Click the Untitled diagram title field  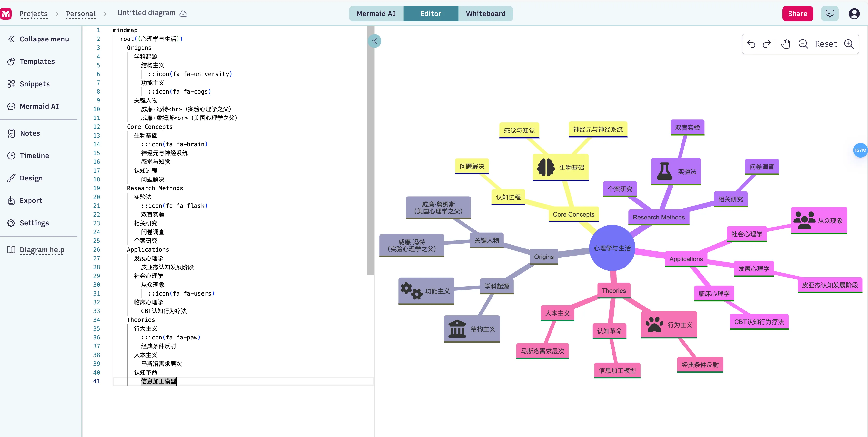(x=146, y=13)
